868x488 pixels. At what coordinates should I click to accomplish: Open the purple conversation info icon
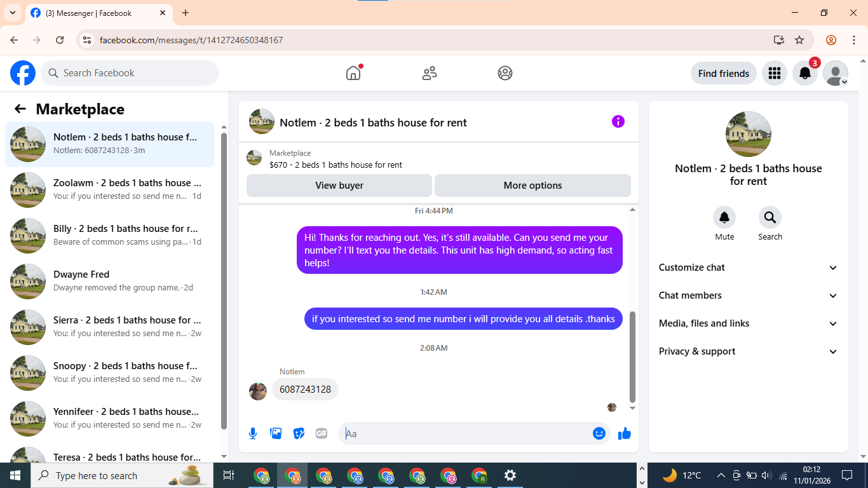coord(618,121)
